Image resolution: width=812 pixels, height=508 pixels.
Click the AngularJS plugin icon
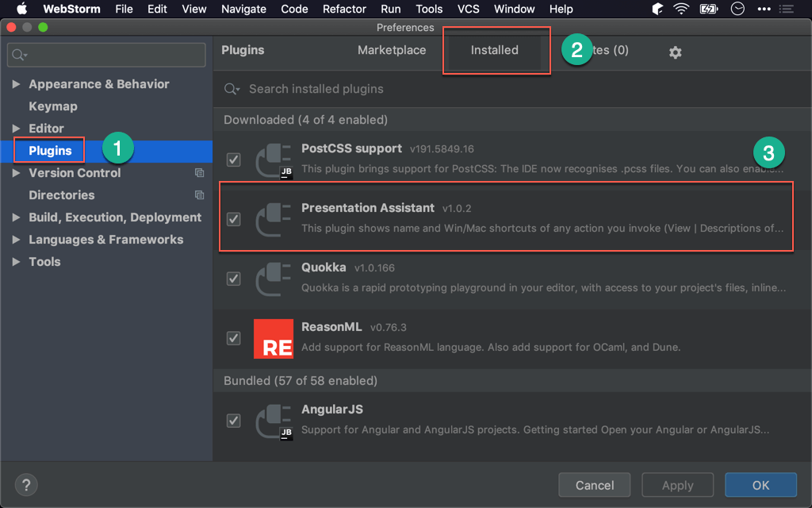(x=274, y=421)
